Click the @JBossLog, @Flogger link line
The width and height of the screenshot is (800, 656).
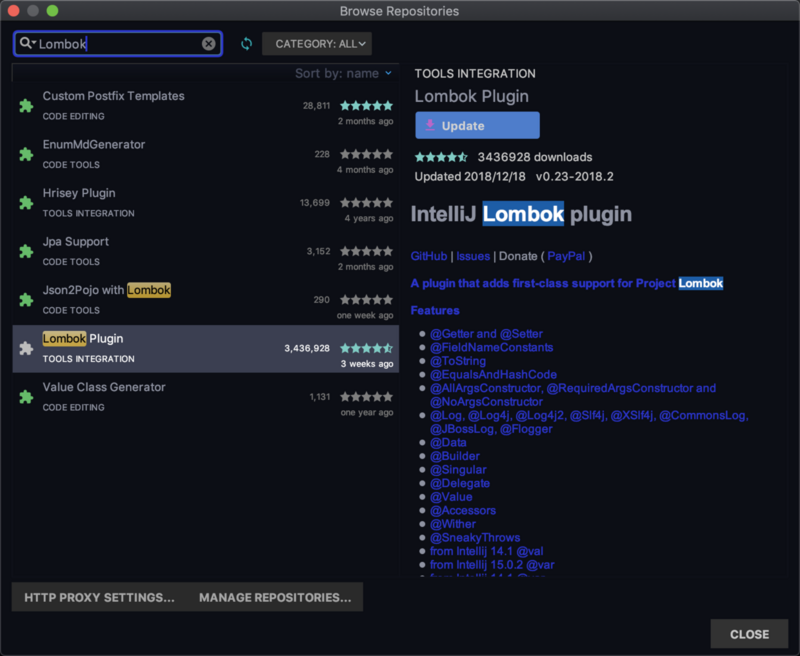(x=491, y=429)
